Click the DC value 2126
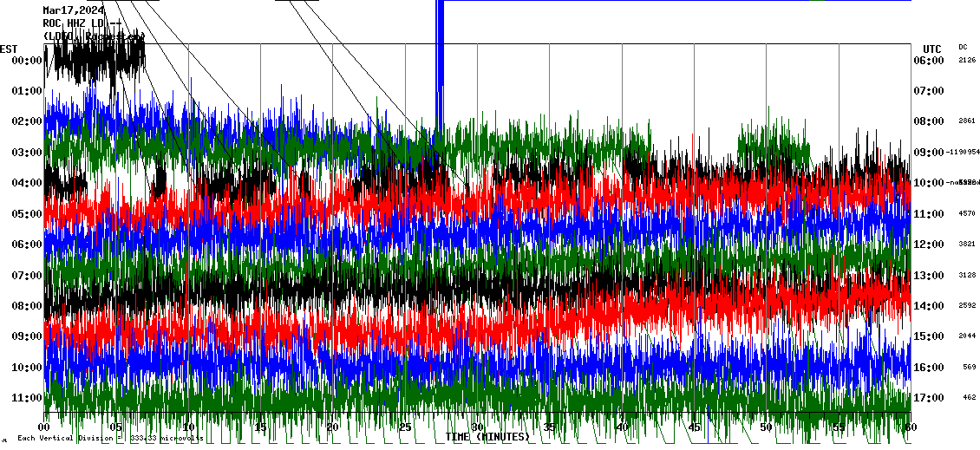 pyautogui.click(x=967, y=61)
